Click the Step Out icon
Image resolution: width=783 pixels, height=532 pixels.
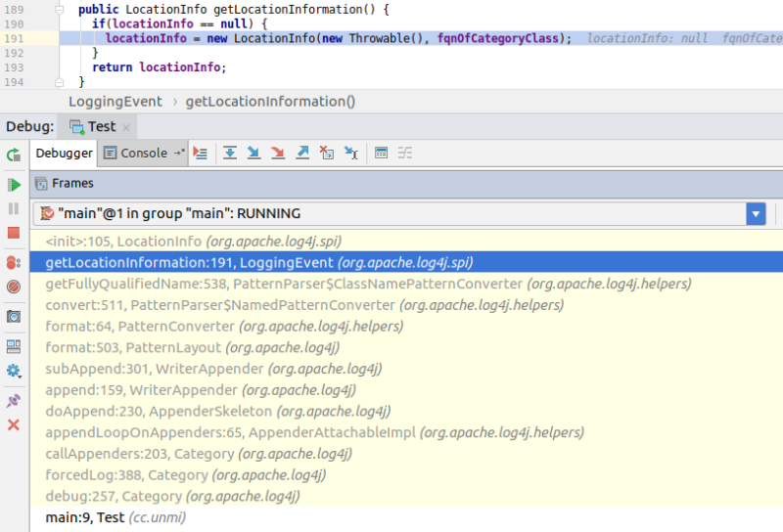pyautogui.click(x=302, y=153)
